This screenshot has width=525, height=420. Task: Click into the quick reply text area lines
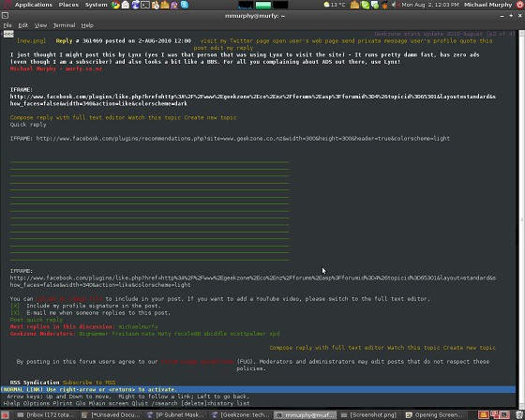pyautogui.click(x=149, y=211)
